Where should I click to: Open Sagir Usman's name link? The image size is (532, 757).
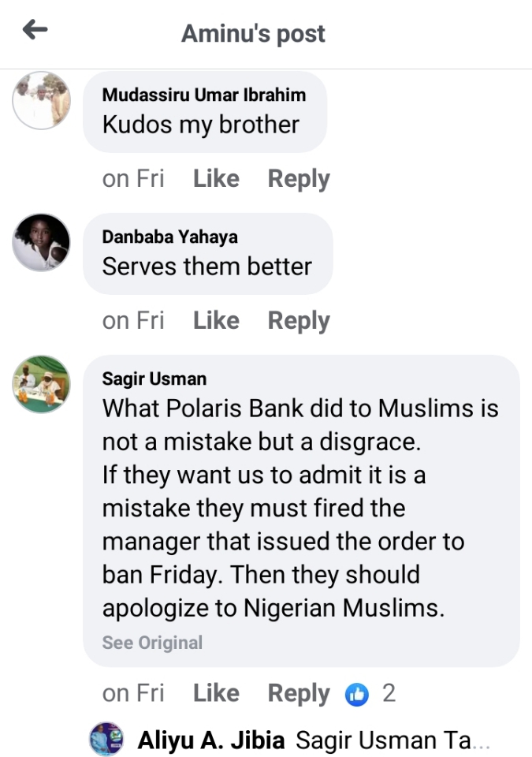[x=154, y=378]
